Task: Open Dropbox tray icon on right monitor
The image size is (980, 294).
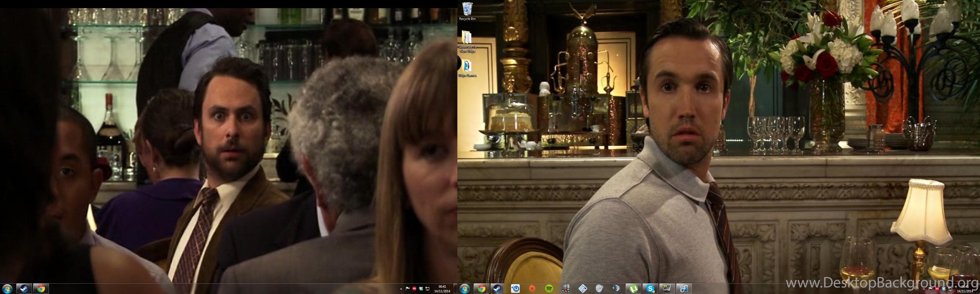Action: (x=944, y=289)
